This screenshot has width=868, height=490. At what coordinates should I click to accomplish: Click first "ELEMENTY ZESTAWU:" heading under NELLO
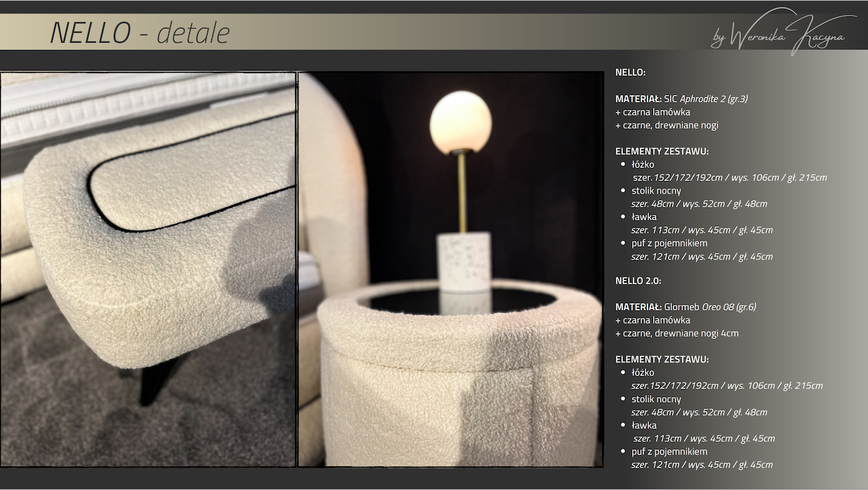click(x=661, y=151)
